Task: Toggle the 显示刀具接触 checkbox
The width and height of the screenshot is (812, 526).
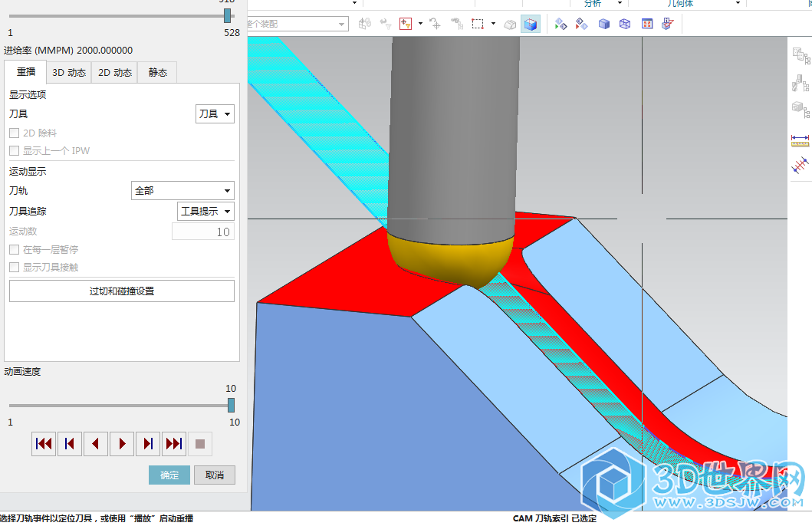Action: (15, 267)
